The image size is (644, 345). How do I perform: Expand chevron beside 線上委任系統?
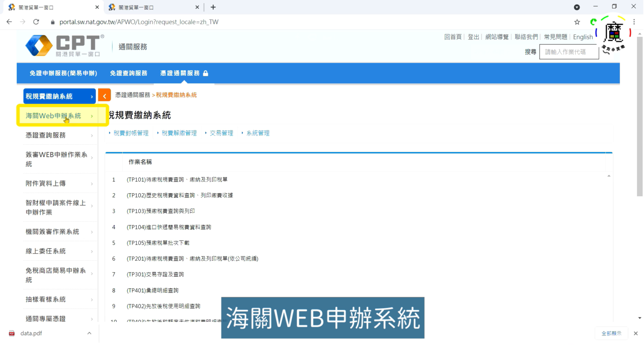pos(92,252)
